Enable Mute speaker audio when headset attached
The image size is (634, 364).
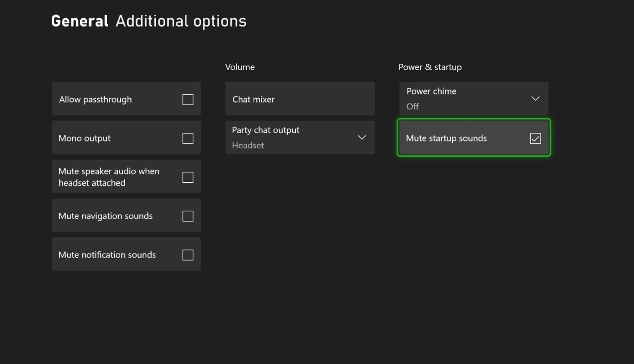click(x=188, y=177)
